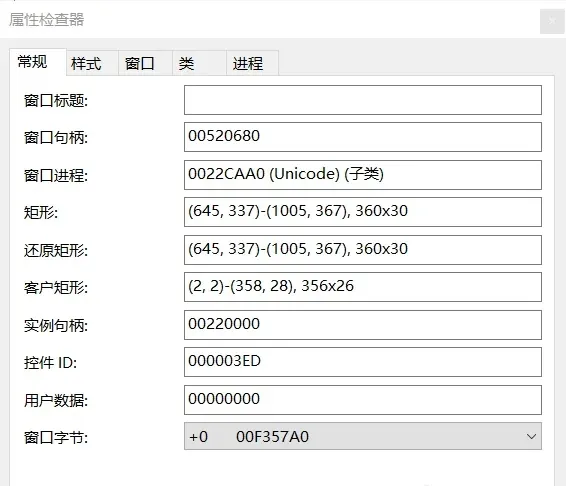Click the 实例句柄: label
566x486 pixels.
pos(56,326)
